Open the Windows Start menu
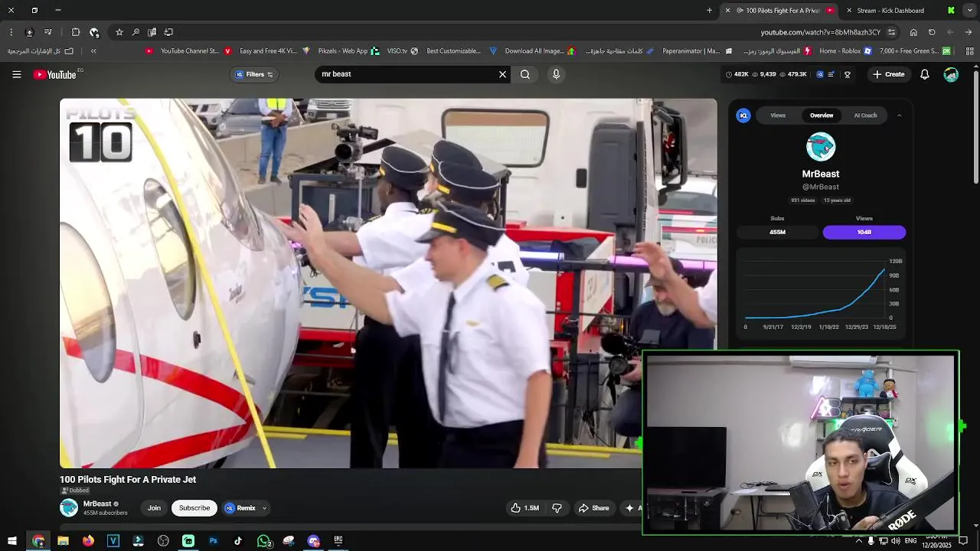This screenshot has width=980, height=551. point(11,541)
